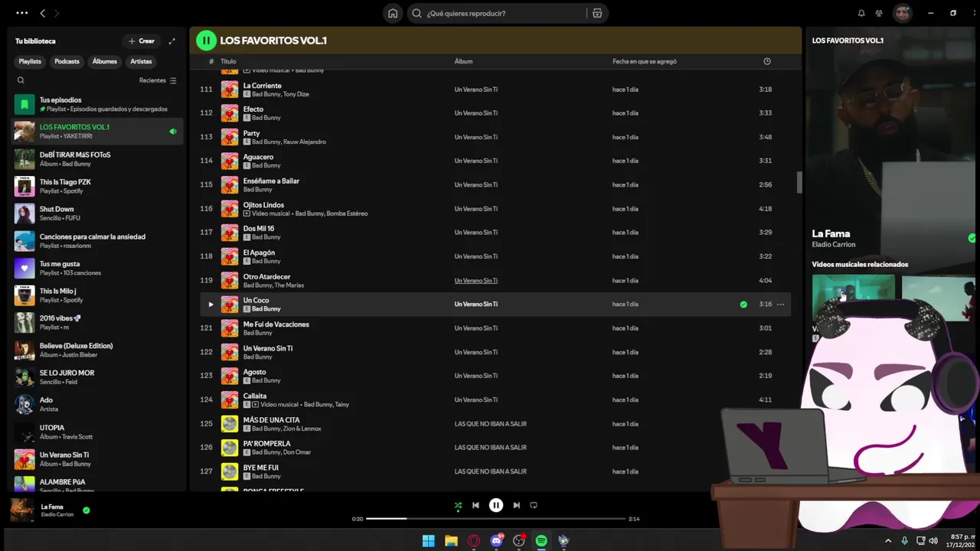Sort tracks by Título column
980x551 pixels.
228,61
